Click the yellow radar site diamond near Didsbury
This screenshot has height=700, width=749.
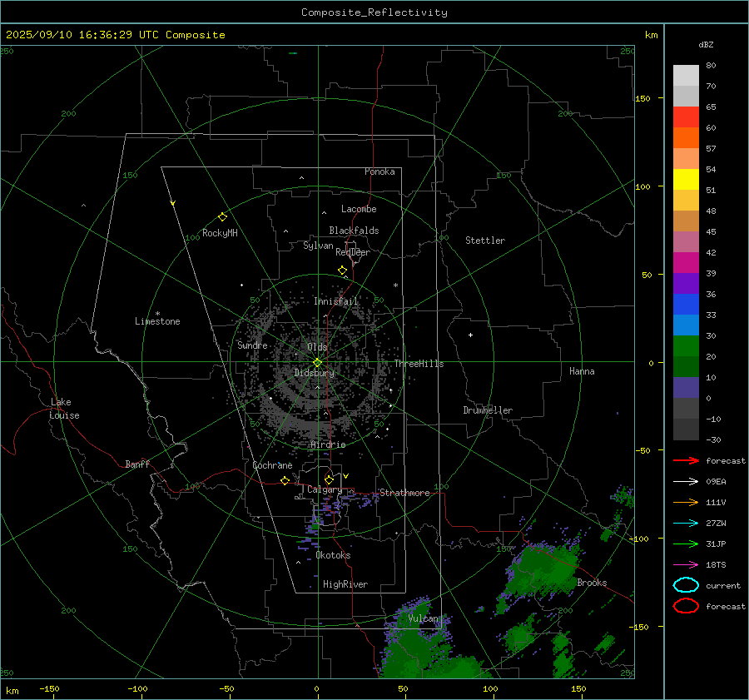(x=317, y=363)
